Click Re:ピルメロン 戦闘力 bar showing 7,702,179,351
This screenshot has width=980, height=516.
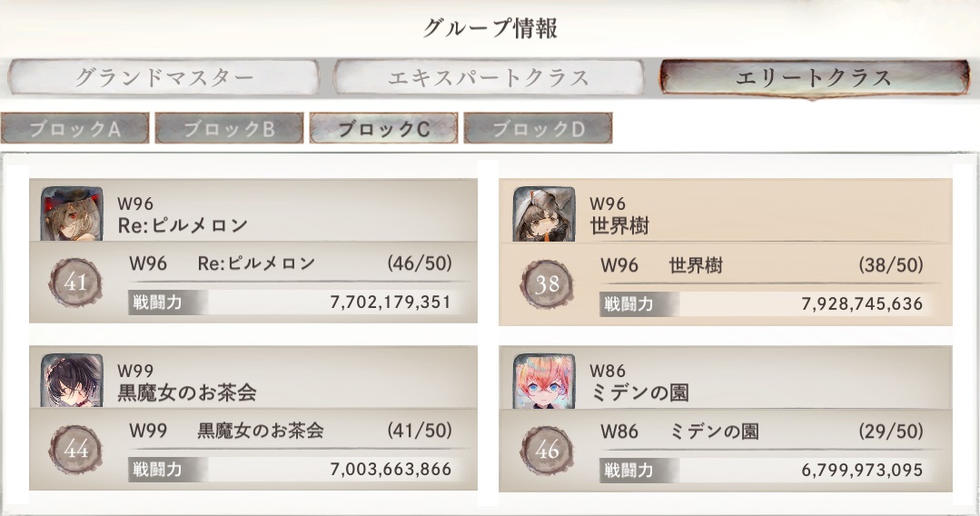(291, 303)
